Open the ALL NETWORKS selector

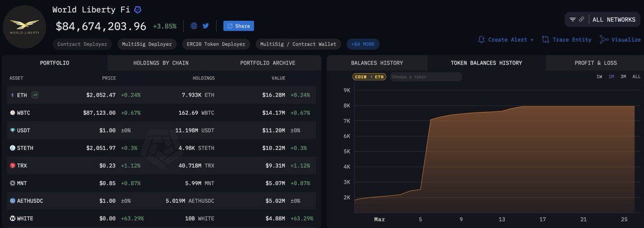(614, 19)
